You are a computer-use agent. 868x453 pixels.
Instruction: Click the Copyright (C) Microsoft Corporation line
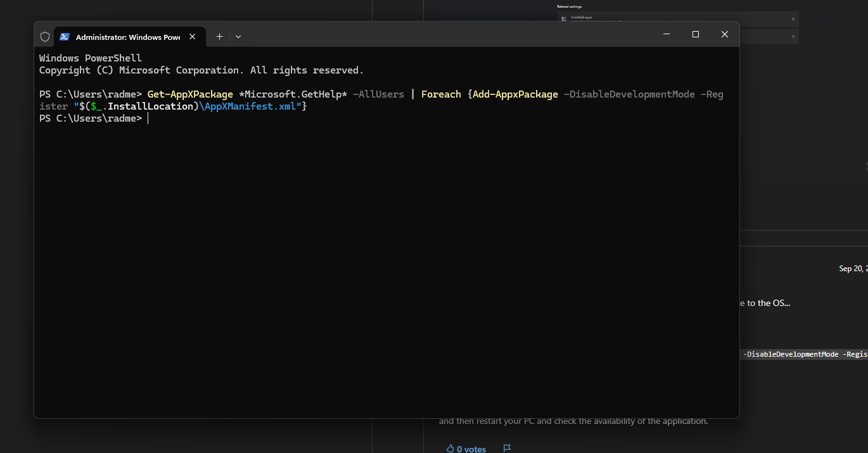pos(201,70)
